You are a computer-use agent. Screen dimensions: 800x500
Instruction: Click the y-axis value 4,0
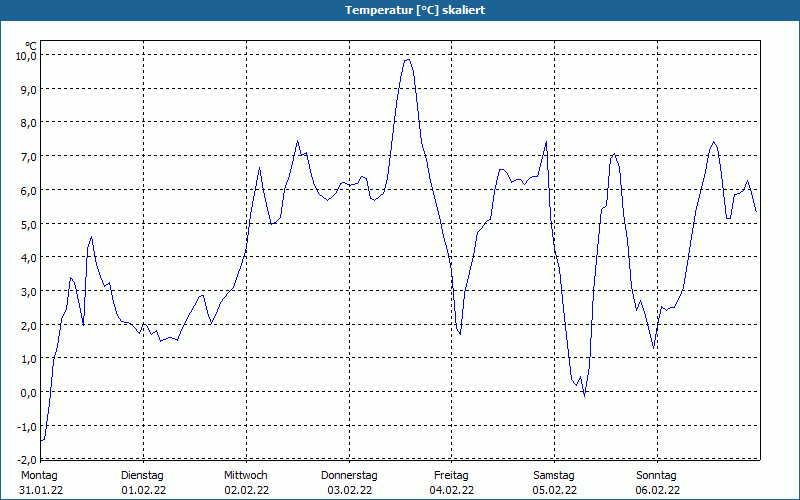click(x=29, y=258)
